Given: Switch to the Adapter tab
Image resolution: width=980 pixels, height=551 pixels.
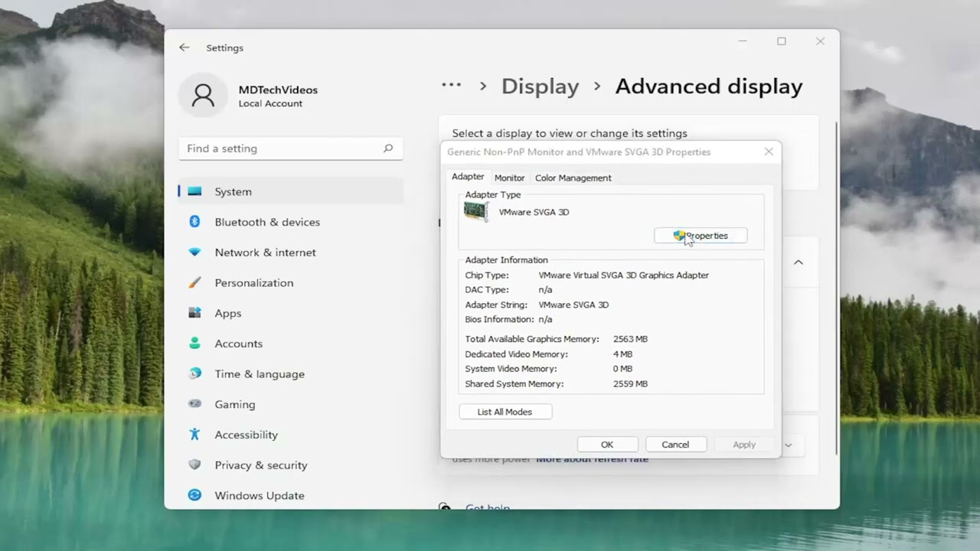Looking at the screenshot, I should (x=468, y=177).
